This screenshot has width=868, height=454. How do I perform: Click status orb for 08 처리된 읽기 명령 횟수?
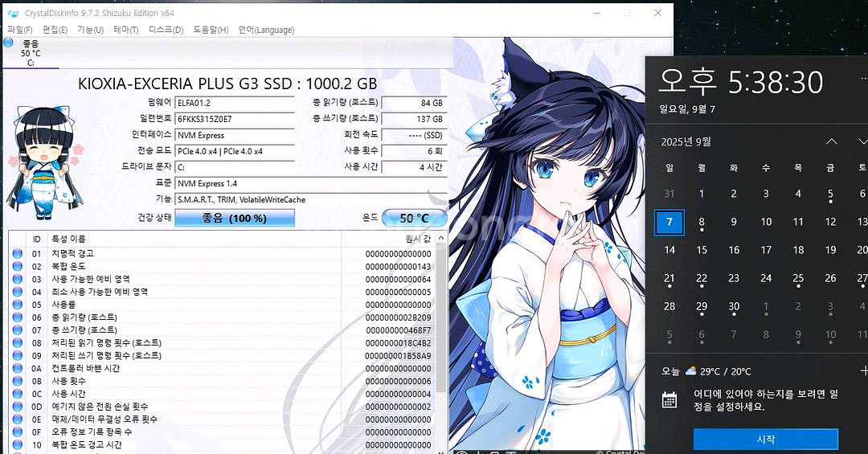coord(17,343)
